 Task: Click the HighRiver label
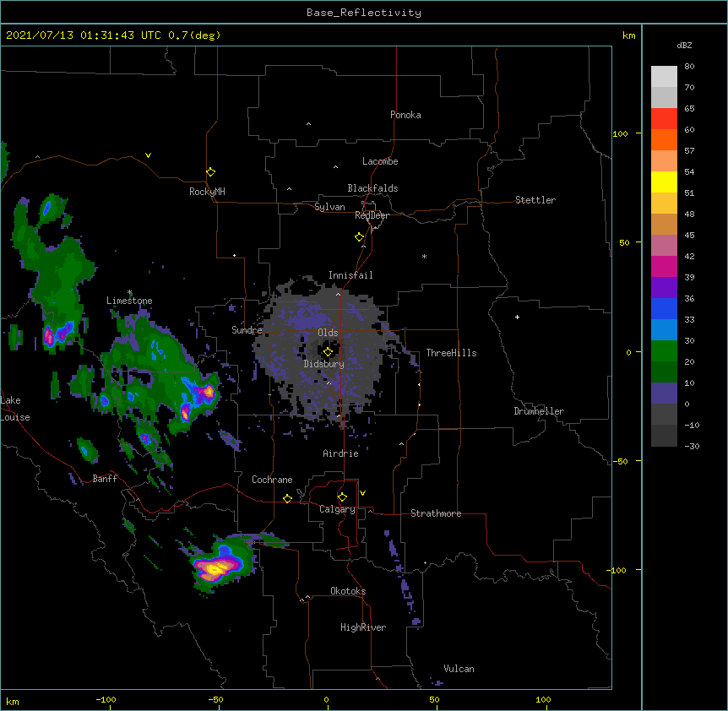point(363,627)
